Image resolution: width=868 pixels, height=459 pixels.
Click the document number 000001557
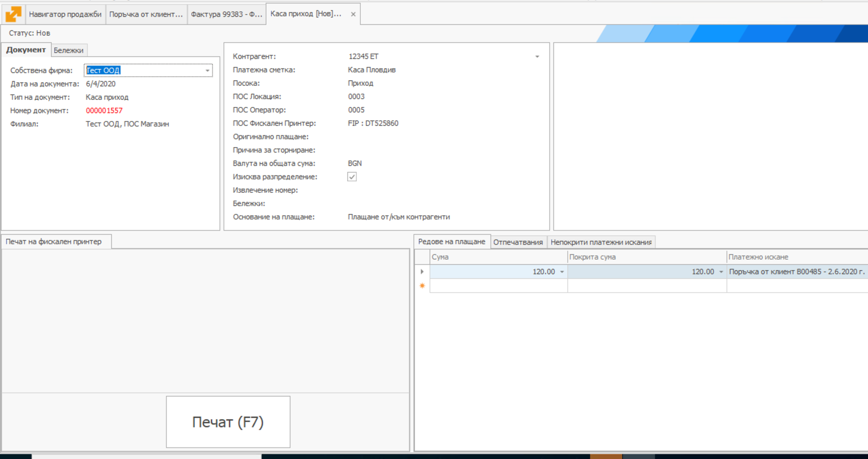(104, 110)
